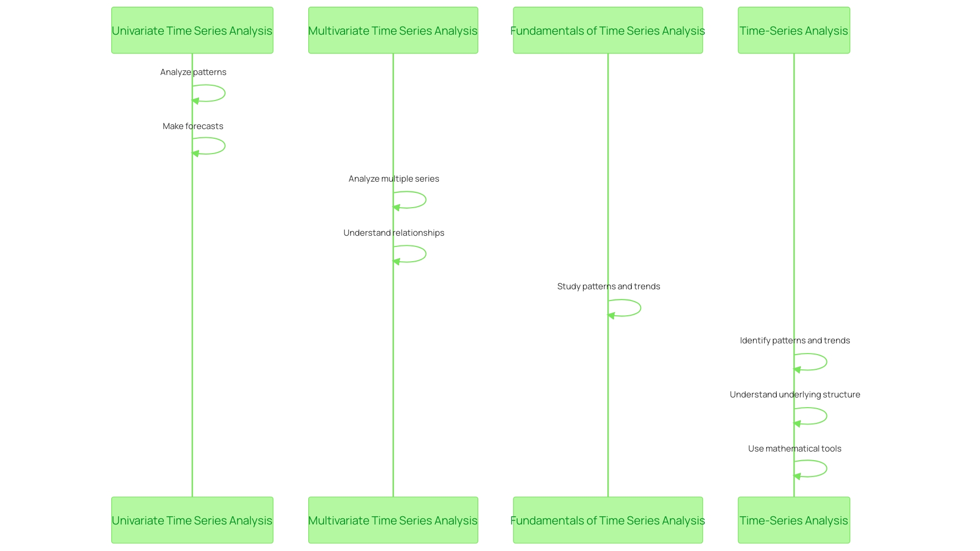Click the Time-Series Analysis top node

click(x=794, y=30)
